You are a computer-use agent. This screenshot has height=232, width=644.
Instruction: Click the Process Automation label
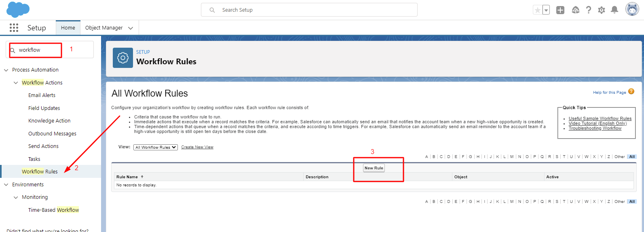pyautogui.click(x=35, y=70)
